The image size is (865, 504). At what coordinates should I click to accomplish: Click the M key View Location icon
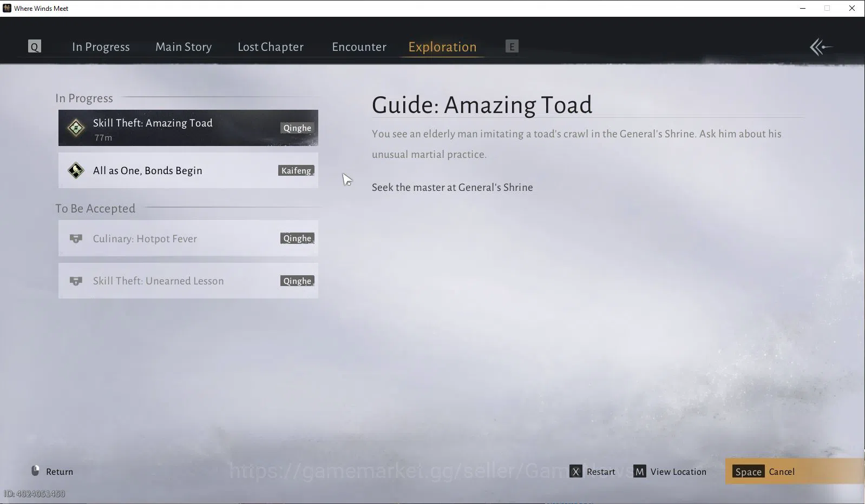click(640, 472)
